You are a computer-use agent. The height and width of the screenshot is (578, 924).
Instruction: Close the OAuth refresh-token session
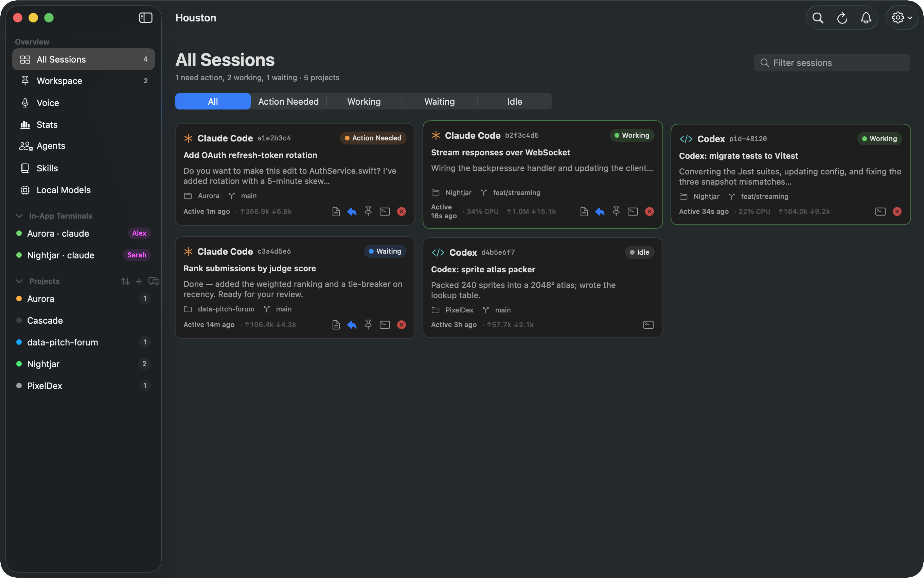tap(401, 212)
